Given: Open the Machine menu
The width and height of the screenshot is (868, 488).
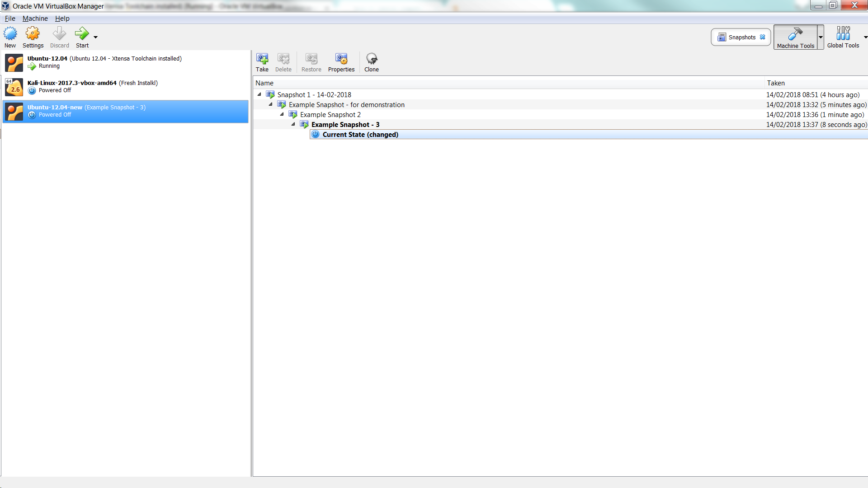Looking at the screenshot, I should (35, 19).
